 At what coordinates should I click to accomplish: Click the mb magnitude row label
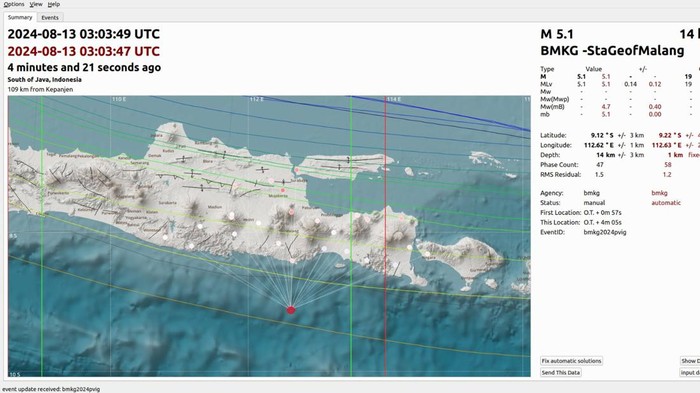point(544,114)
